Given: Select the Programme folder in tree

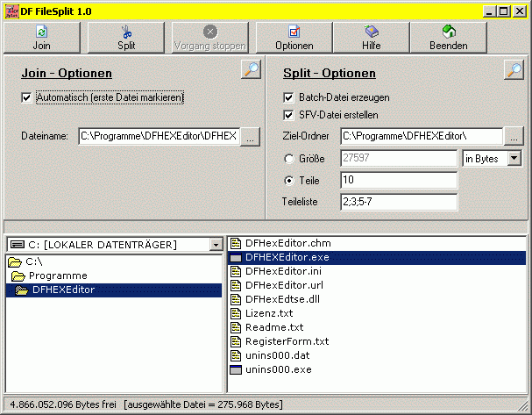Looking at the screenshot, I should click(x=57, y=275).
